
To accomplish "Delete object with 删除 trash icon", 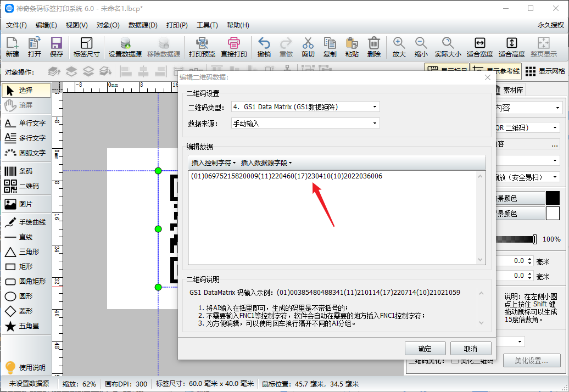I will 374,47.
